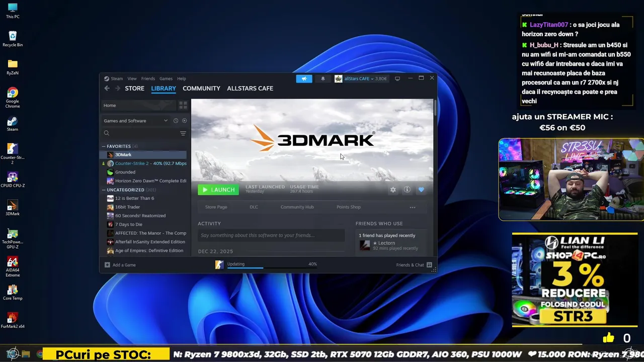Toggle 3DMark favorite heart button
Viewport: 644px width, 362px height.
[421, 190]
